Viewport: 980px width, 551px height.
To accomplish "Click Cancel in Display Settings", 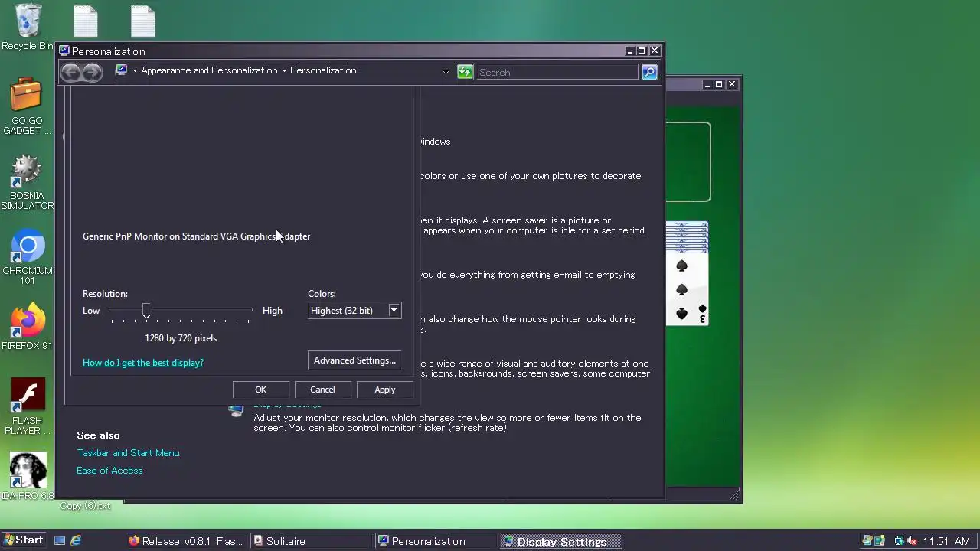I will click(322, 390).
